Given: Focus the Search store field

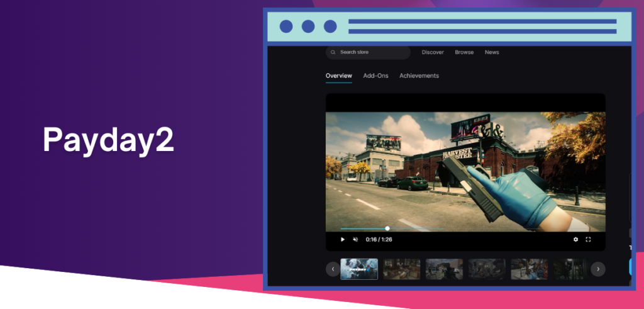Looking at the screenshot, I should [x=368, y=52].
